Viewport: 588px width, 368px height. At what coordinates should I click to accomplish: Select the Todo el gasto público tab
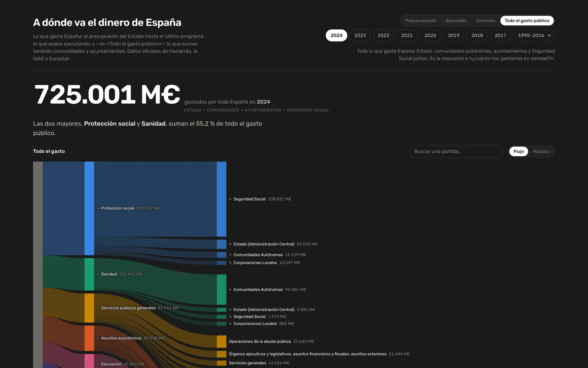click(527, 21)
